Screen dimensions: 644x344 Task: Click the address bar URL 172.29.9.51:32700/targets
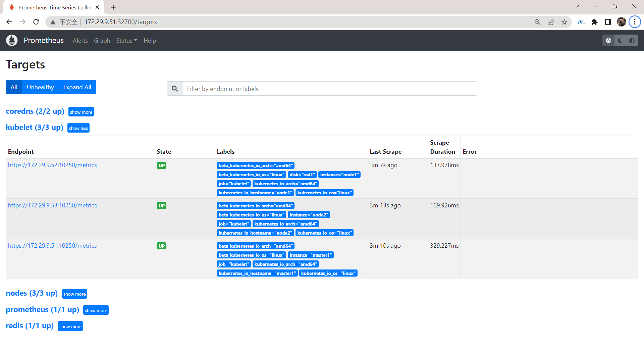120,22
